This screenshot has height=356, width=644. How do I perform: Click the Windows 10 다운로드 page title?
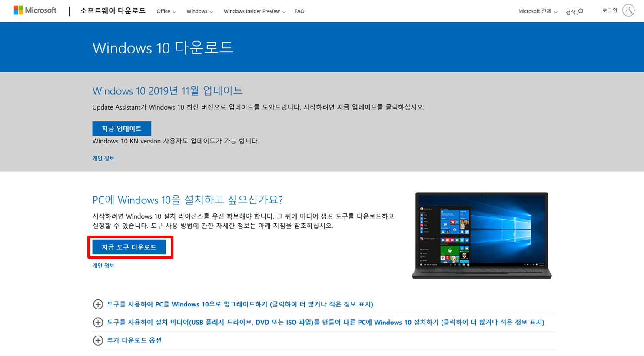tap(163, 47)
